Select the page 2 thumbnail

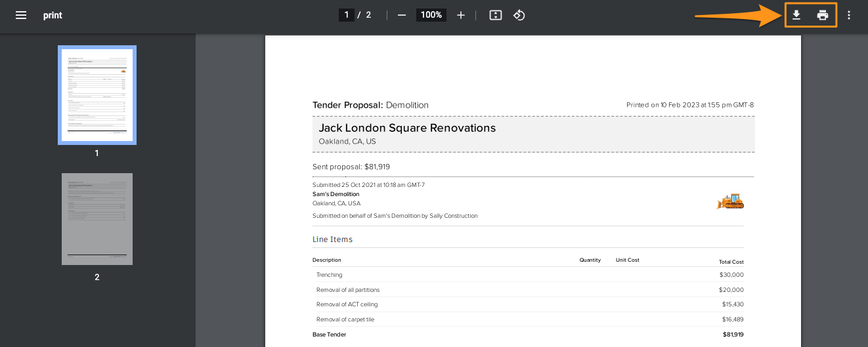tap(97, 219)
